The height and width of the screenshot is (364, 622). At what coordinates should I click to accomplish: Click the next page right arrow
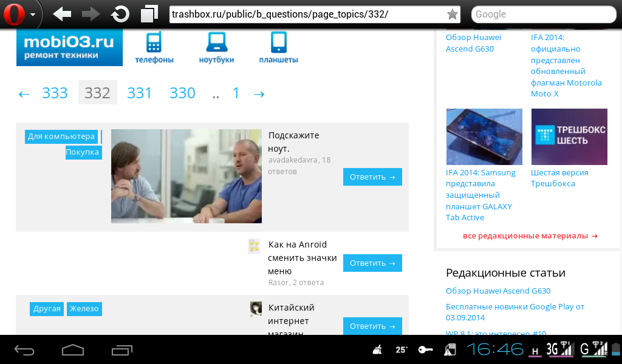point(259,93)
